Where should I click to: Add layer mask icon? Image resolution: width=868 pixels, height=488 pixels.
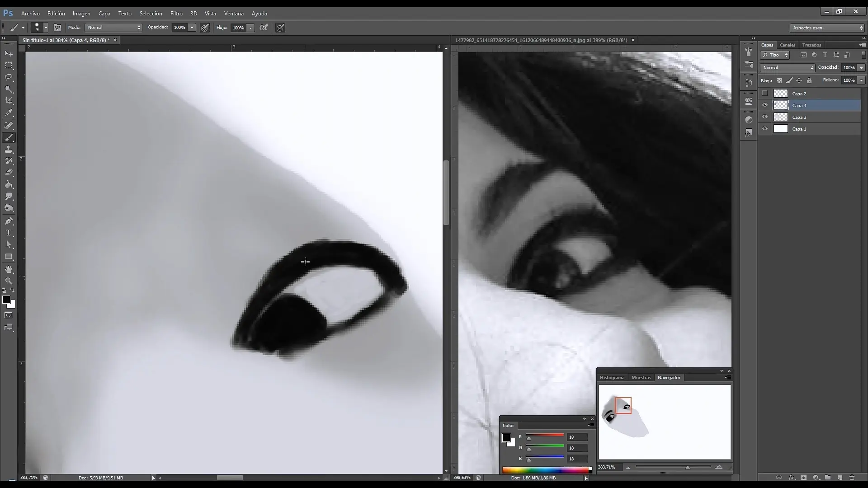point(803,477)
